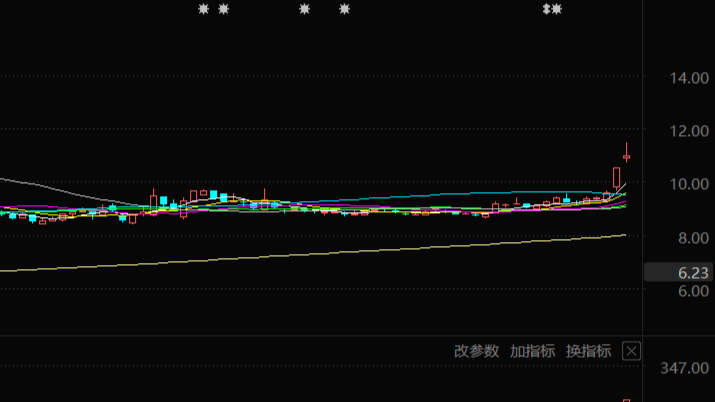The image size is (715, 402).
Task: Click the highlighted 6.23 price label
Action: (x=679, y=273)
